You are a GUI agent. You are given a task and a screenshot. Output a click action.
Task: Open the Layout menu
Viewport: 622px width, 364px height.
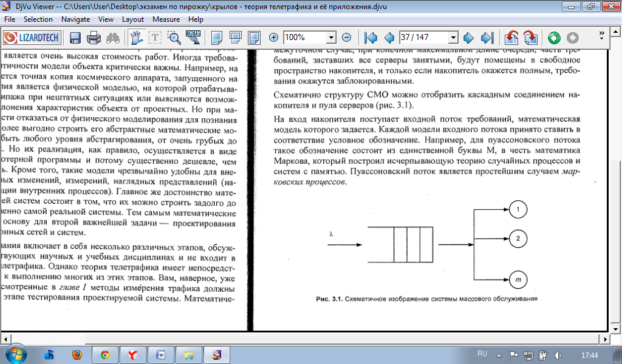(x=133, y=19)
